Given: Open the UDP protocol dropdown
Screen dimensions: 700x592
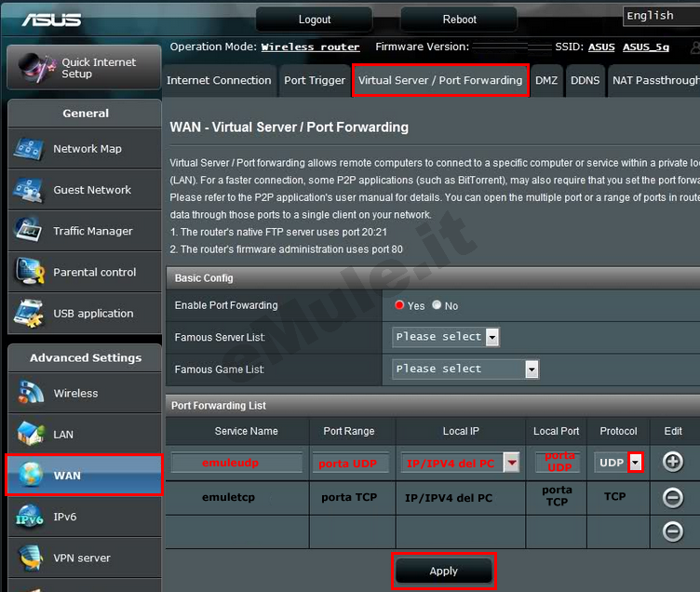Looking at the screenshot, I should click(636, 463).
